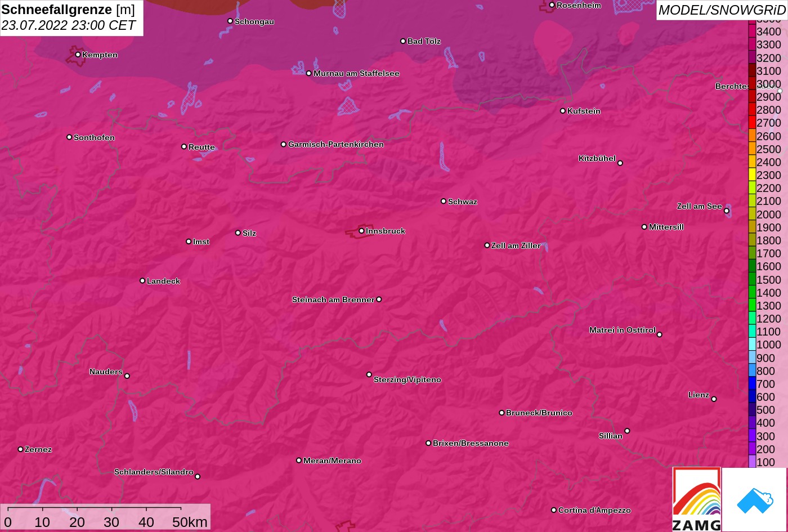Click the Zell am See label
The height and width of the screenshot is (532, 788).
699,206
